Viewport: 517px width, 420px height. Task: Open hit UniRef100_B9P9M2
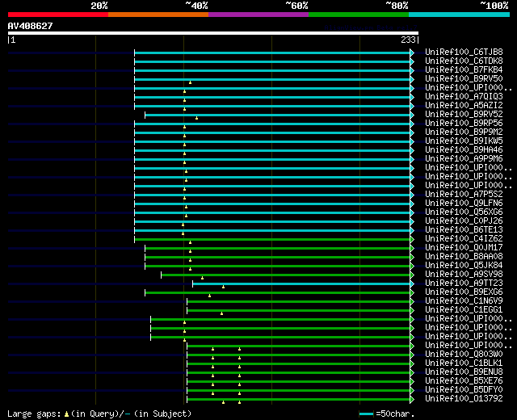pyautogui.click(x=464, y=132)
